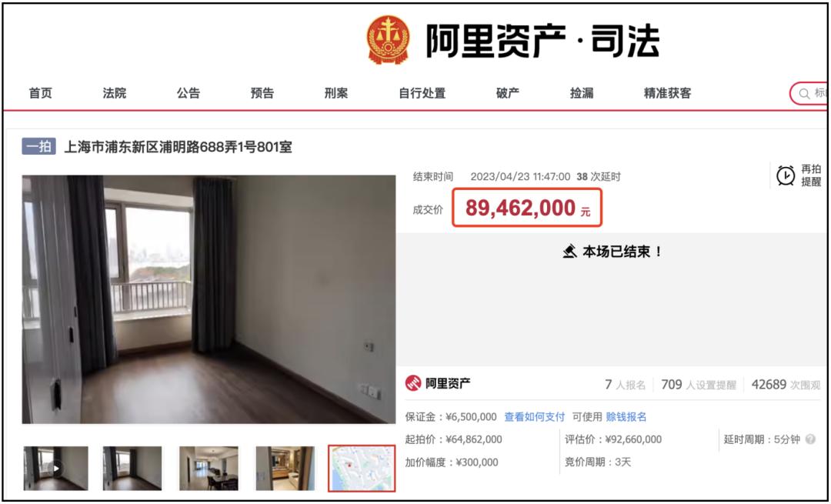The width and height of the screenshot is (831, 504).
Task: Play the first video thumbnail
Action: point(55,469)
